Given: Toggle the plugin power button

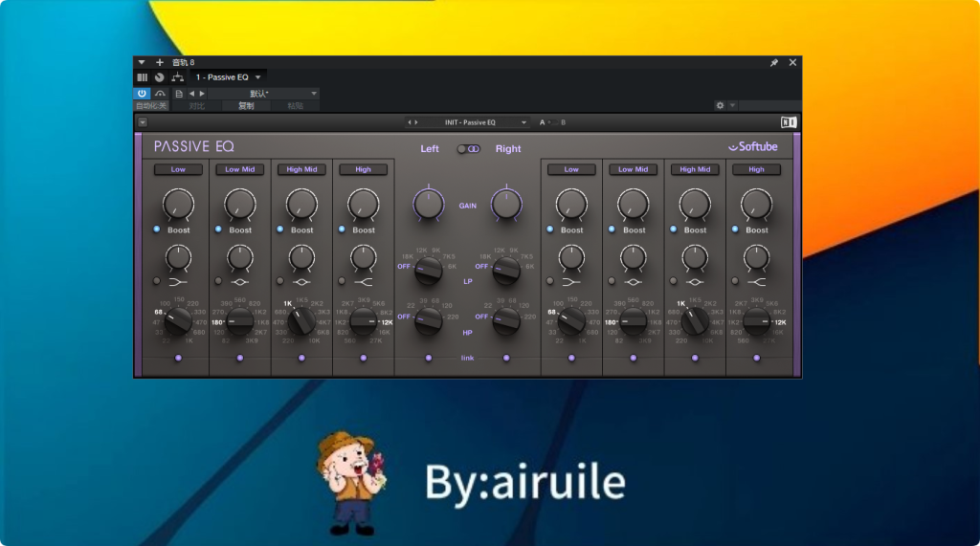Looking at the screenshot, I should pos(142,93).
